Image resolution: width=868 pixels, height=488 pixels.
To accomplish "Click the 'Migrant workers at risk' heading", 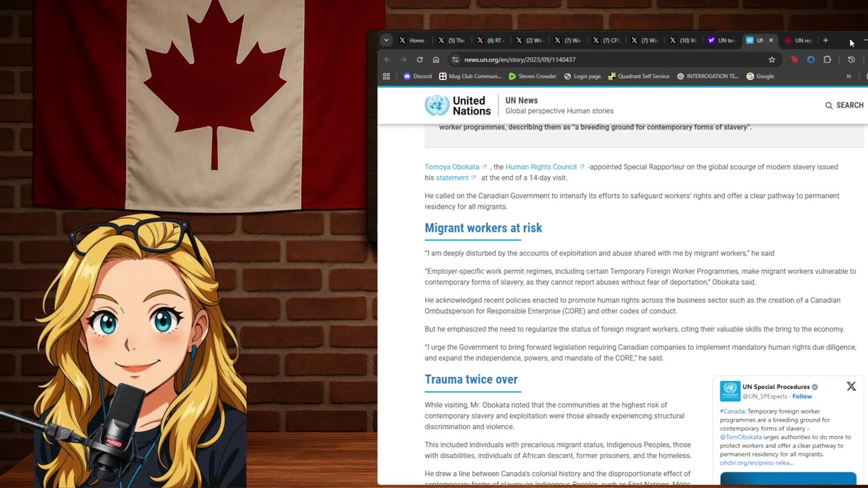I will click(484, 228).
